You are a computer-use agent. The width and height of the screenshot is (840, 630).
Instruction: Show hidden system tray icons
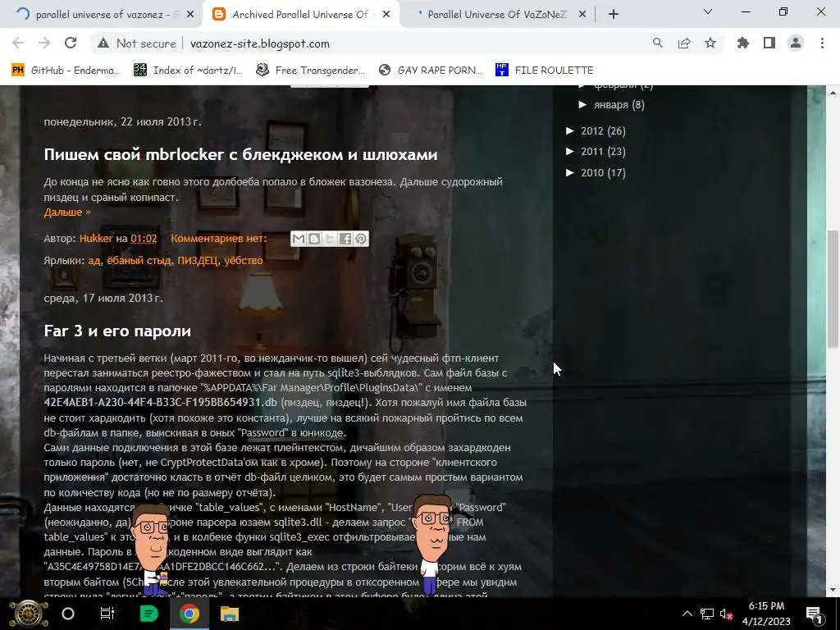point(687,614)
